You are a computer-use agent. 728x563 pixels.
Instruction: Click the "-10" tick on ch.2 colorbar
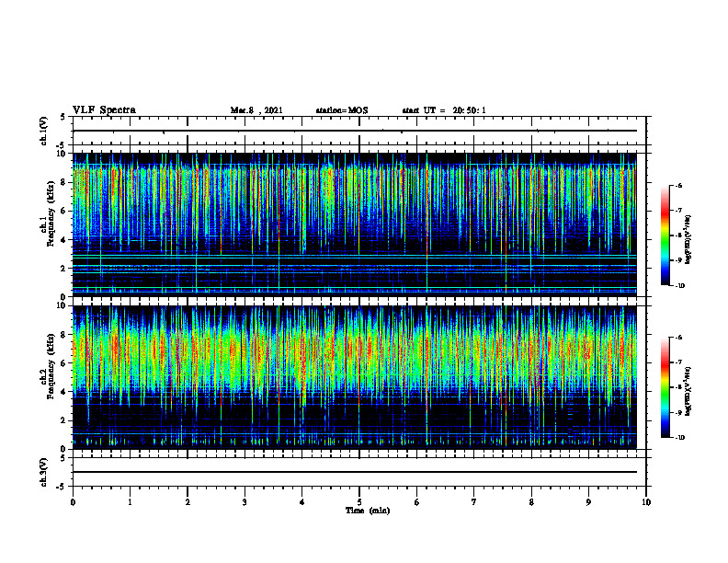coord(679,438)
